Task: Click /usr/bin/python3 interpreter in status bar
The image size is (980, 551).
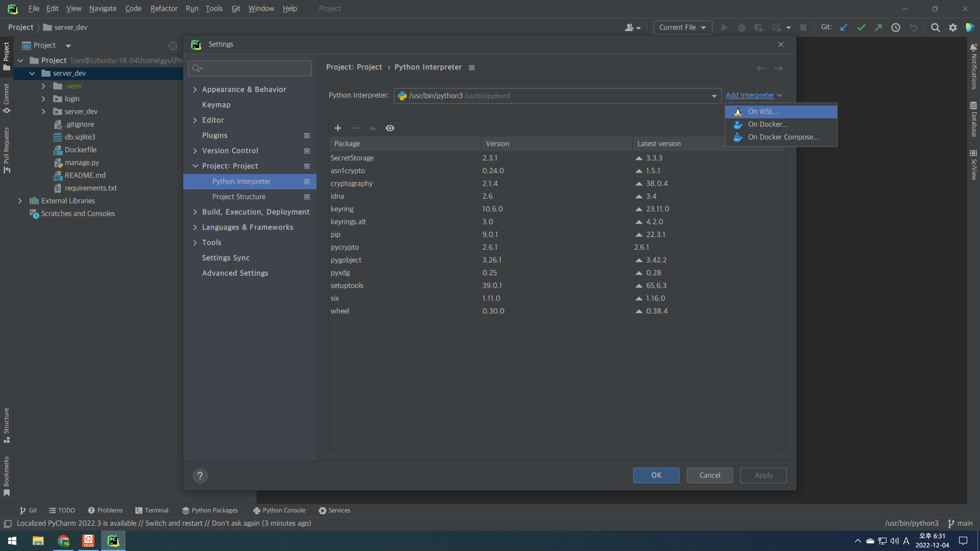Action: [912, 523]
